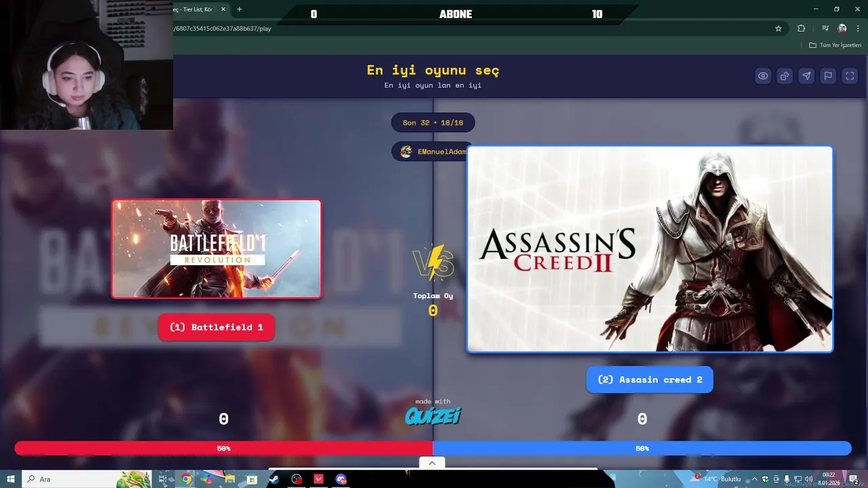Image resolution: width=868 pixels, height=488 pixels.
Task: Click the Son 32 • 16/16 round badge
Action: pyautogui.click(x=433, y=123)
